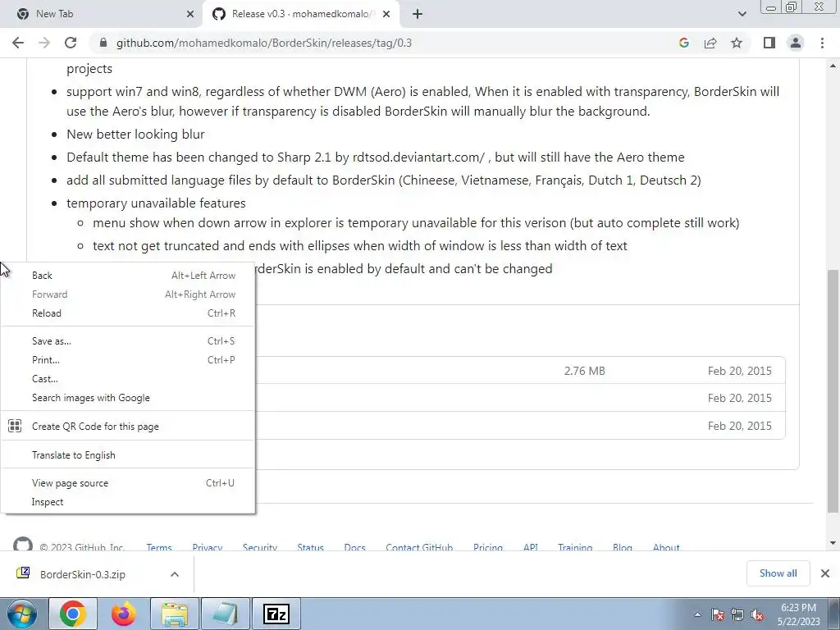Click the network tray icon

pyautogui.click(x=737, y=614)
